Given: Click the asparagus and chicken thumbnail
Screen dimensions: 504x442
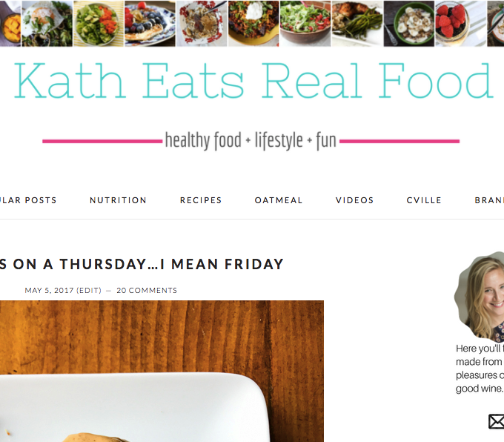Looking at the screenshot, I should pyautogui.click(x=357, y=24).
